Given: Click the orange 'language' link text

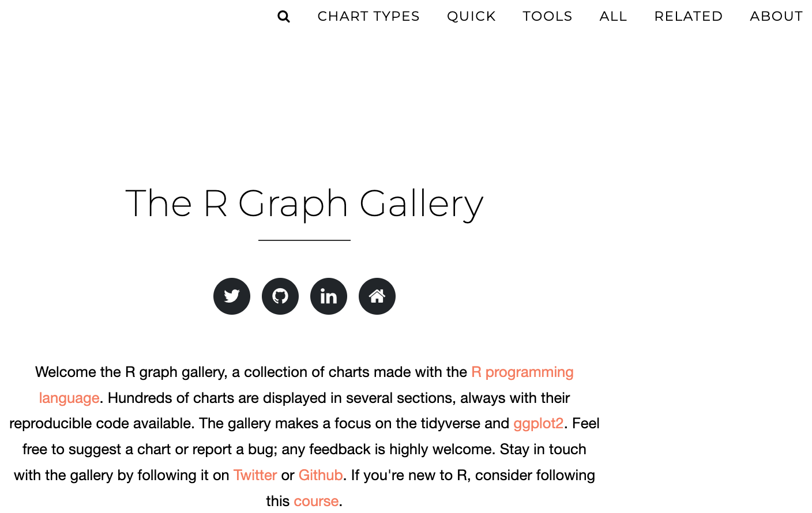Looking at the screenshot, I should 69,398.
